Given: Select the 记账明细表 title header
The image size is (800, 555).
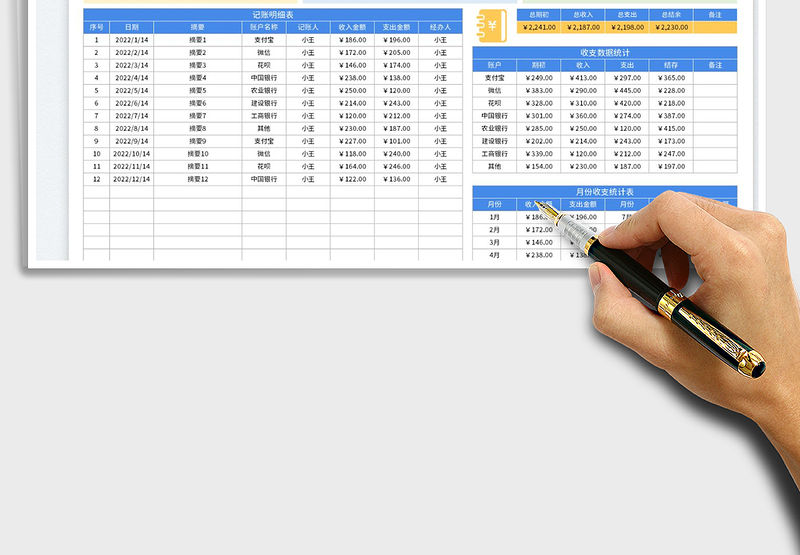Looking at the screenshot, I should [273, 15].
